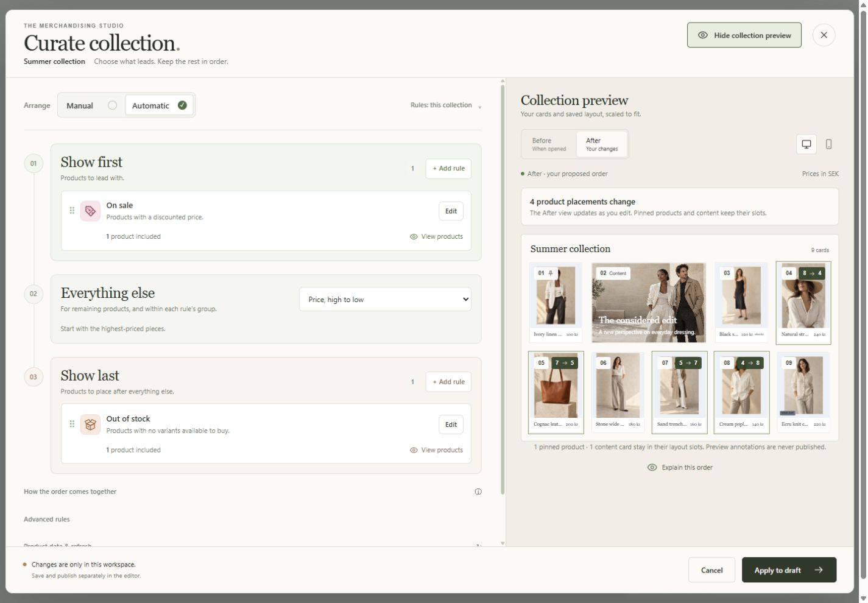Click the 9 cards count label
Screen dimensions: 868x603
(x=820, y=250)
